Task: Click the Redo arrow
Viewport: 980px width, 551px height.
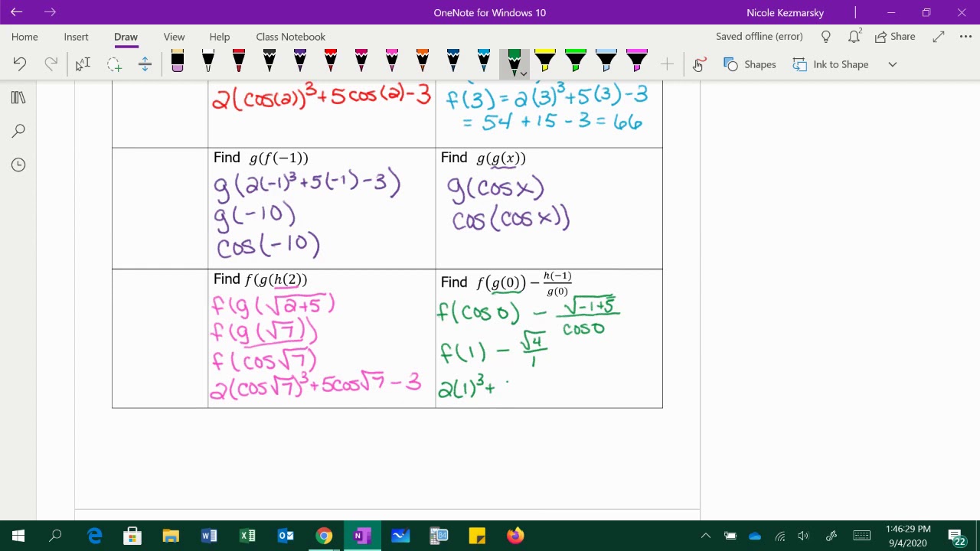Action: pyautogui.click(x=51, y=64)
